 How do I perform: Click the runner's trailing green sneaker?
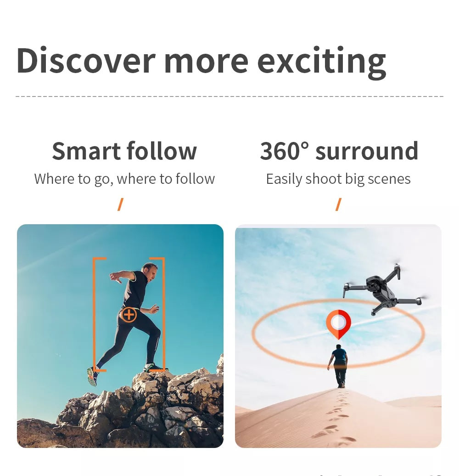tap(92, 376)
